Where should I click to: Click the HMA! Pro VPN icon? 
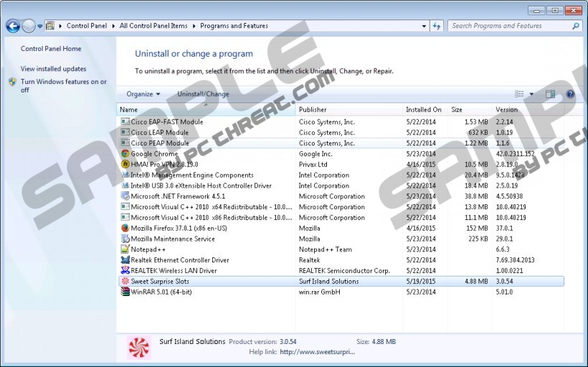pos(125,164)
